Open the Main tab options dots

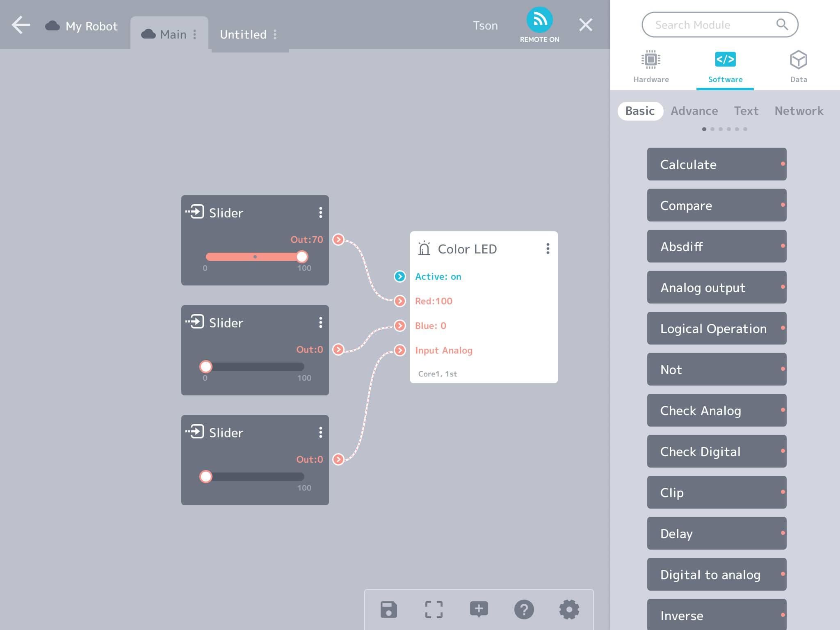pos(195,34)
